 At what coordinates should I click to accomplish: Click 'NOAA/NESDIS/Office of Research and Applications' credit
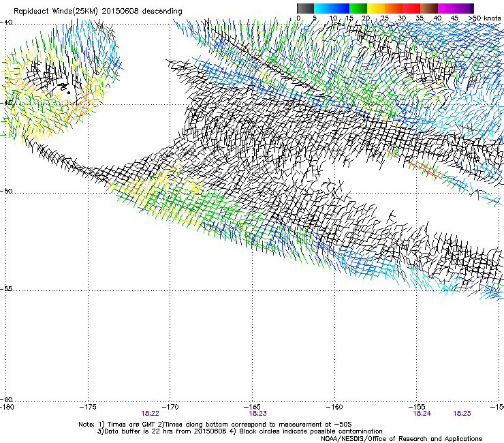[x=401, y=439]
